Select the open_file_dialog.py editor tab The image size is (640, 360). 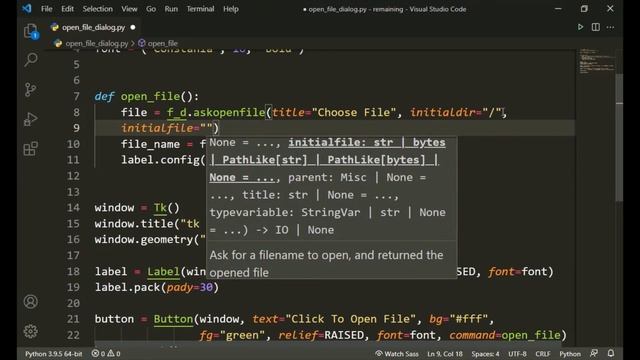(x=93, y=27)
